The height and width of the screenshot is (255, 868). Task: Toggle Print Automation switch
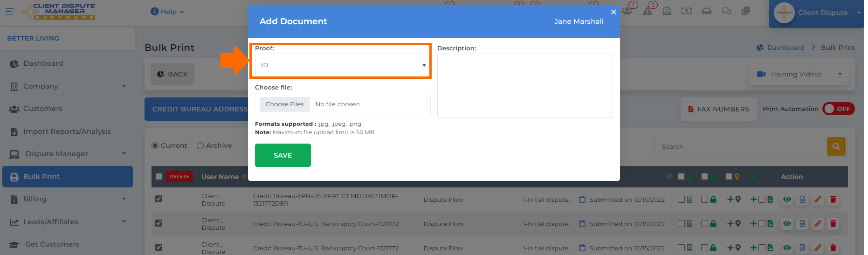(838, 109)
